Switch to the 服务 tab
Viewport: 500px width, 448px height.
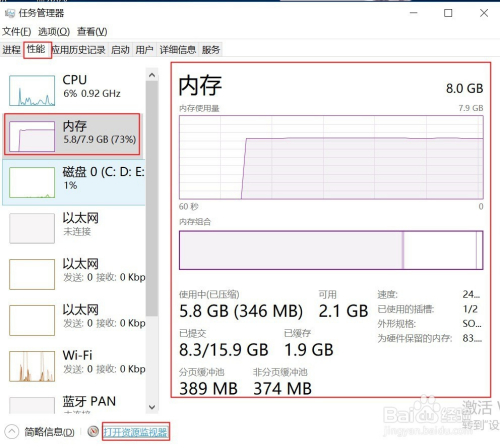[x=211, y=50]
